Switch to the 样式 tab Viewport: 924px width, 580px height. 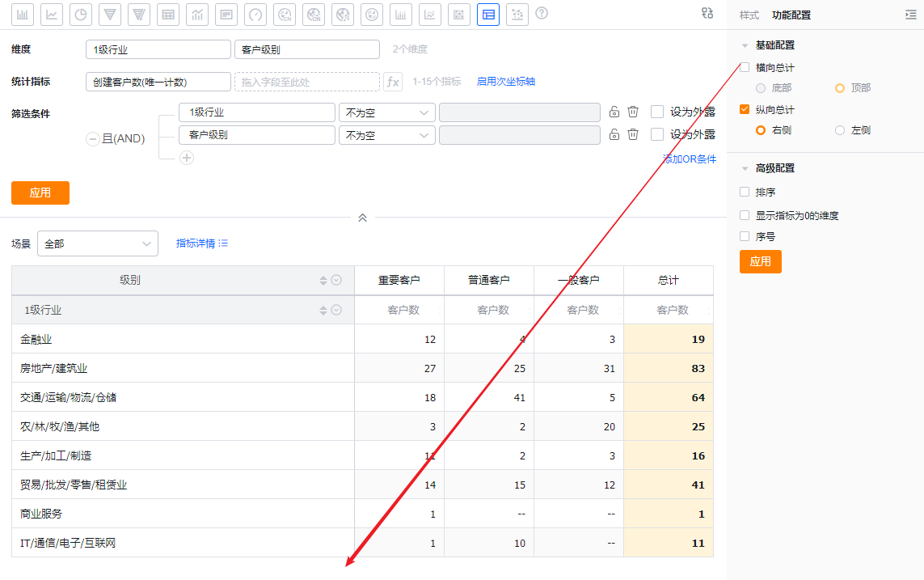click(749, 15)
